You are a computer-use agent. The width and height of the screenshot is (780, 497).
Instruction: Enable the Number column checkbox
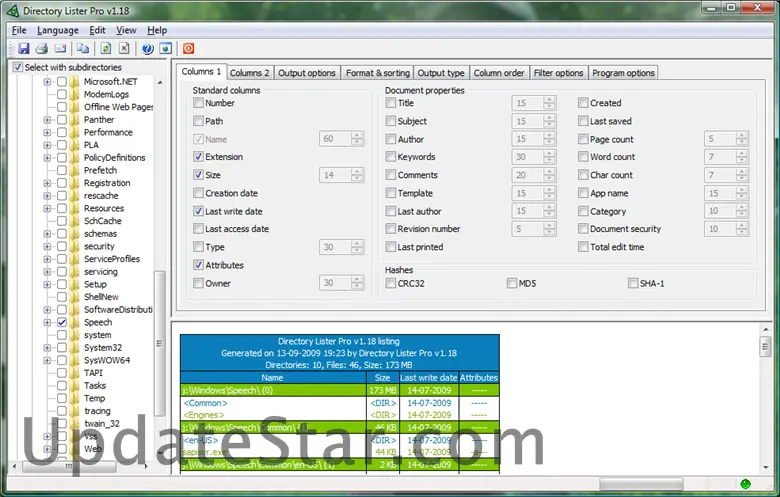(x=198, y=103)
